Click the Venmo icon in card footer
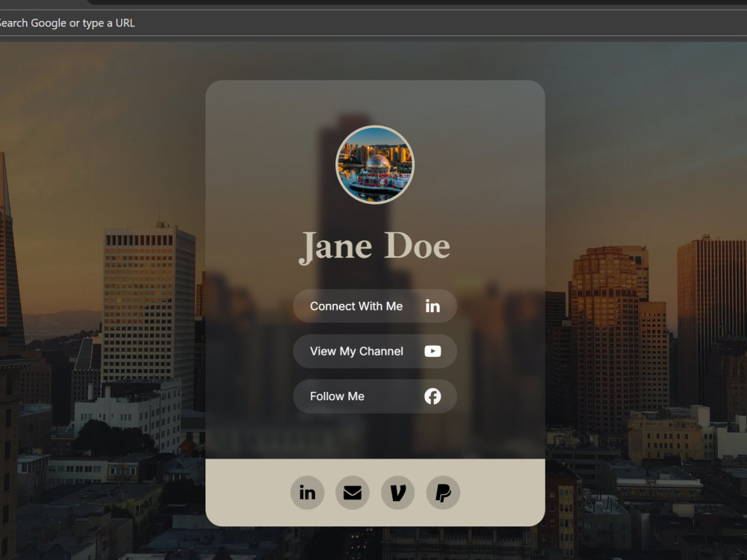 click(398, 492)
